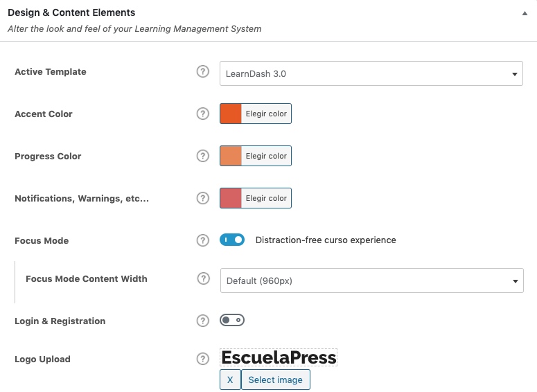Open Focus Mode Content Width dropdown
Screen dimensions: 537x392
(x=371, y=280)
